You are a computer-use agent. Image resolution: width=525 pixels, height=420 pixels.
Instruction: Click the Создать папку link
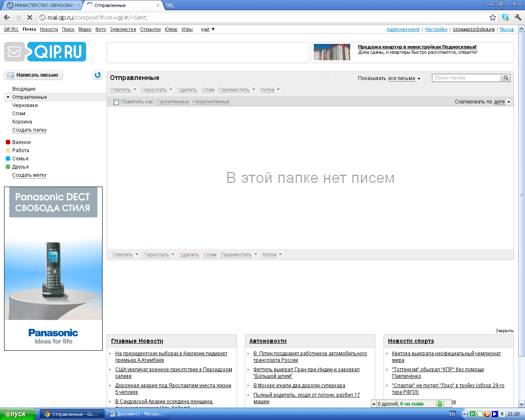click(x=30, y=130)
